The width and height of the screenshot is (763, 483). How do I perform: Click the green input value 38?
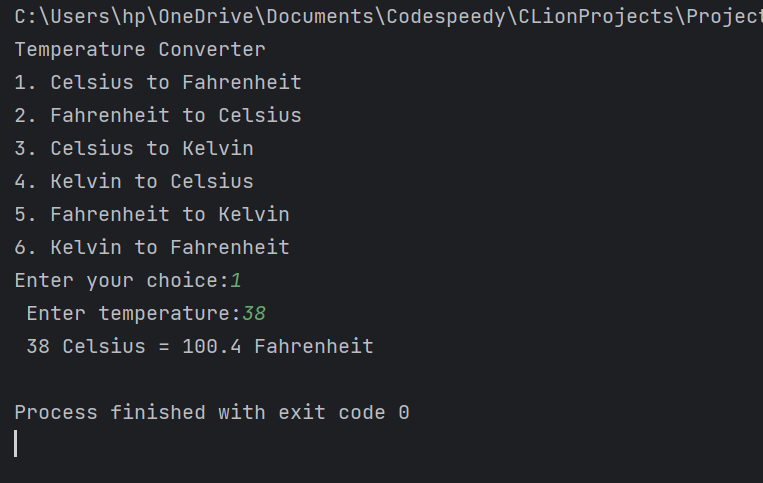pyautogui.click(x=254, y=314)
